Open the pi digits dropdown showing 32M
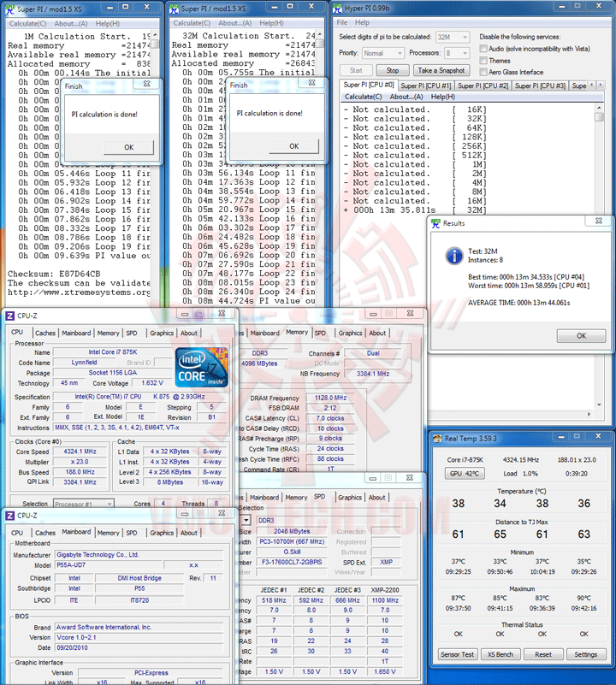 click(x=453, y=37)
